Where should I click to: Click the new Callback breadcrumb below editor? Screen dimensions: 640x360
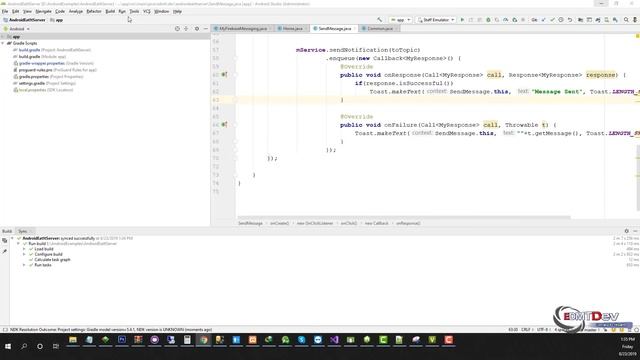tap(376, 223)
